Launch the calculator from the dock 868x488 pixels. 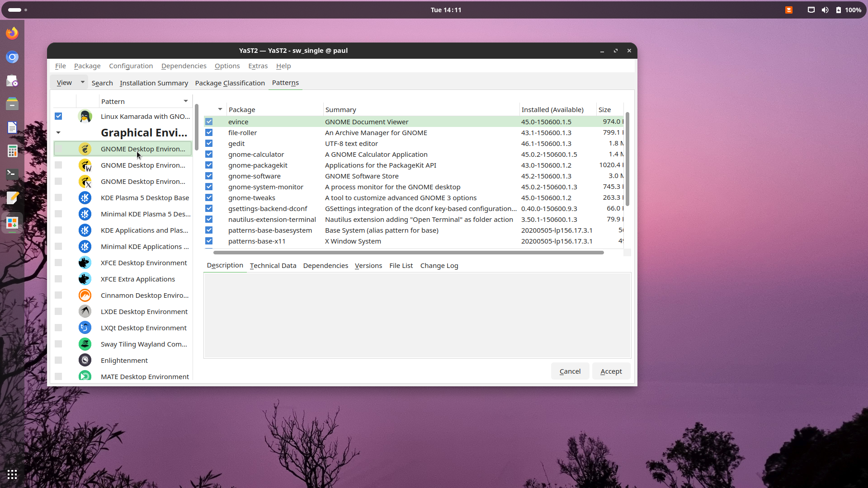click(x=12, y=151)
